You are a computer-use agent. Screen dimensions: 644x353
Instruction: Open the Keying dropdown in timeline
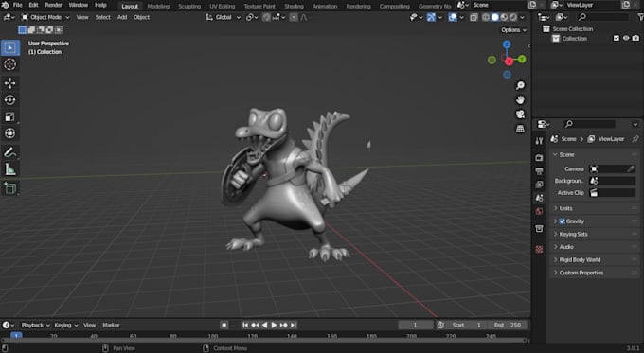65,325
